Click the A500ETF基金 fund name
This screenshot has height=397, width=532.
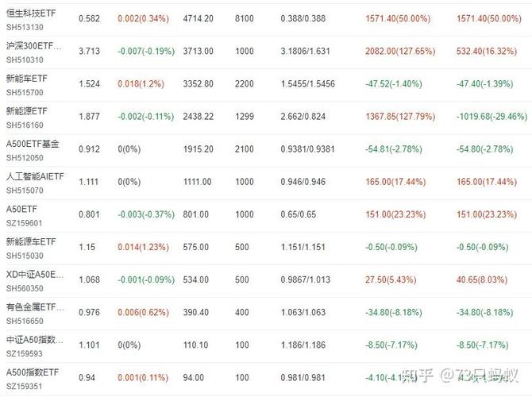pos(33,144)
